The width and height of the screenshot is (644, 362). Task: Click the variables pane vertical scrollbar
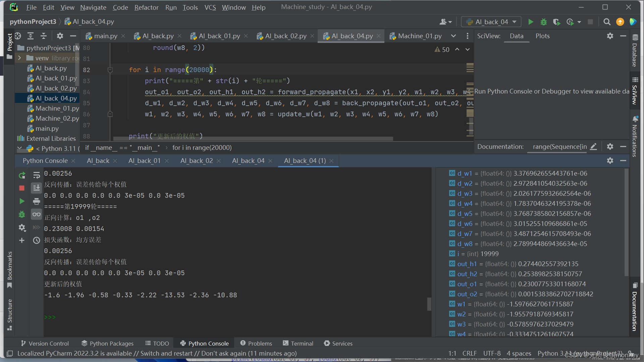(x=626, y=222)
